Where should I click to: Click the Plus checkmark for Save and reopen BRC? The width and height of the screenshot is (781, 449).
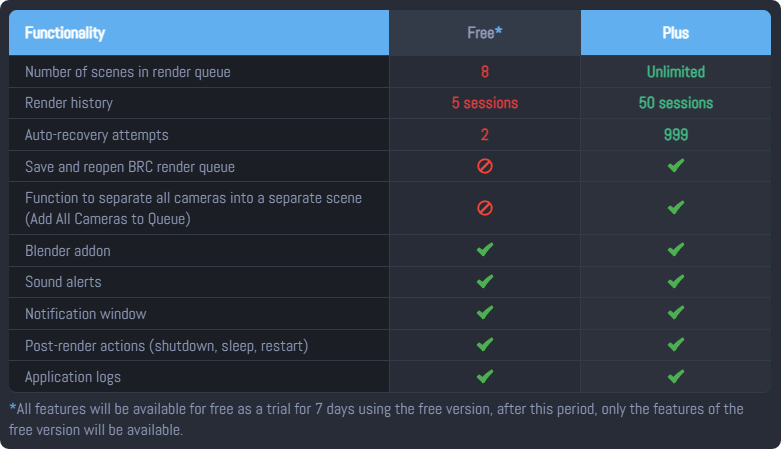(675, 165)
